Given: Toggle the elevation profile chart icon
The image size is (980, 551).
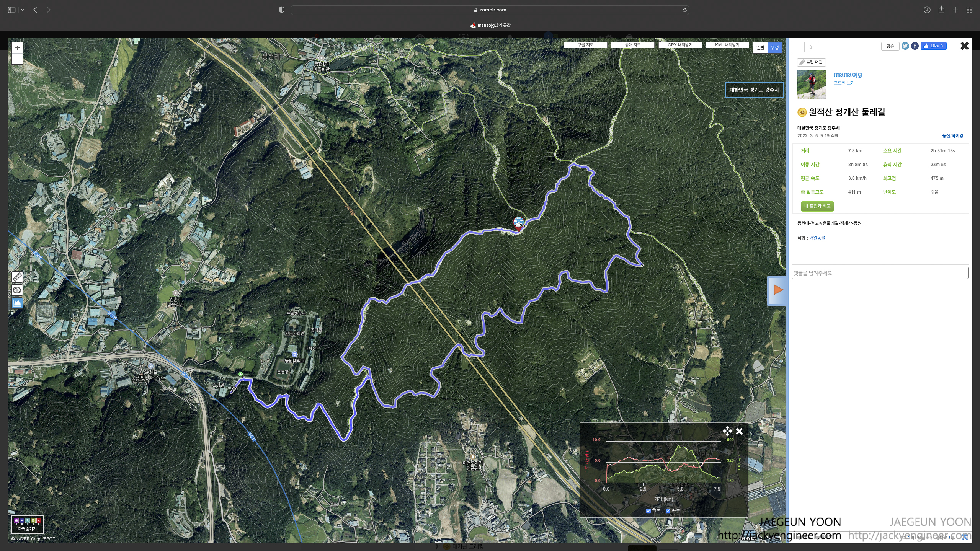Looking at the screenshot, I should [17, 303].
